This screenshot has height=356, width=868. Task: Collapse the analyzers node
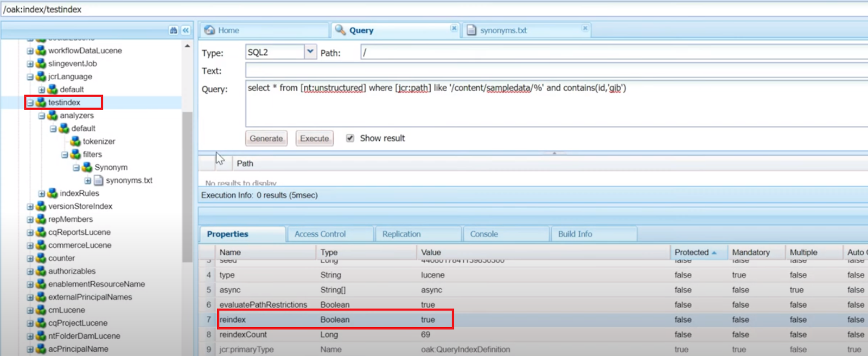coord(42,116)
